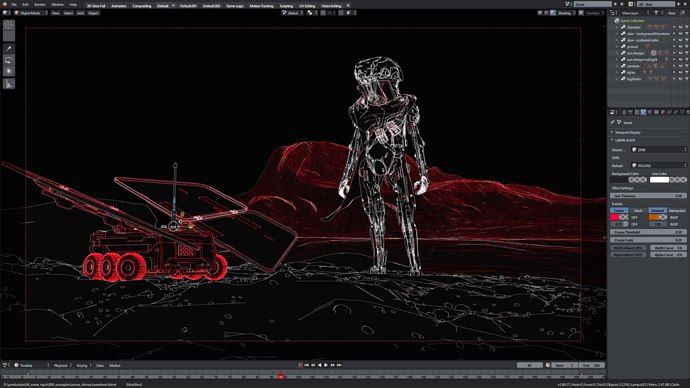Open the Reload dropdown in LANPR panel

[x=659, y=165]
